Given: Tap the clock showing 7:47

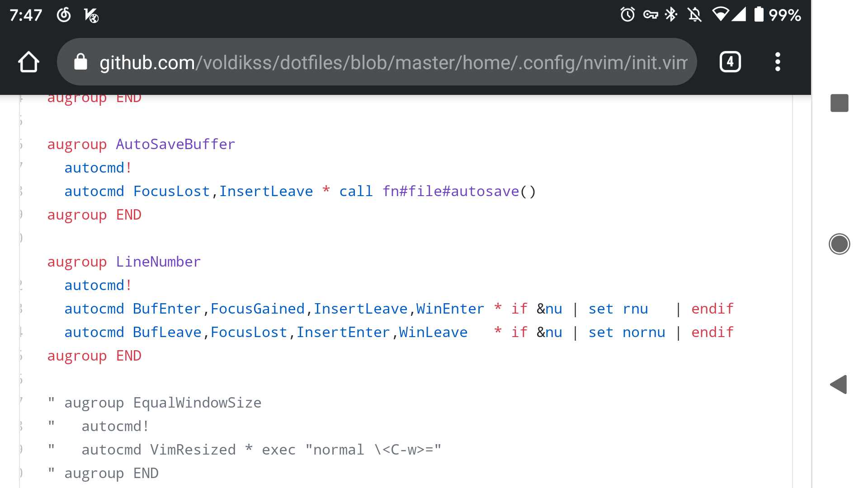Looking at the screenshot, I should (x=26, y=15).
